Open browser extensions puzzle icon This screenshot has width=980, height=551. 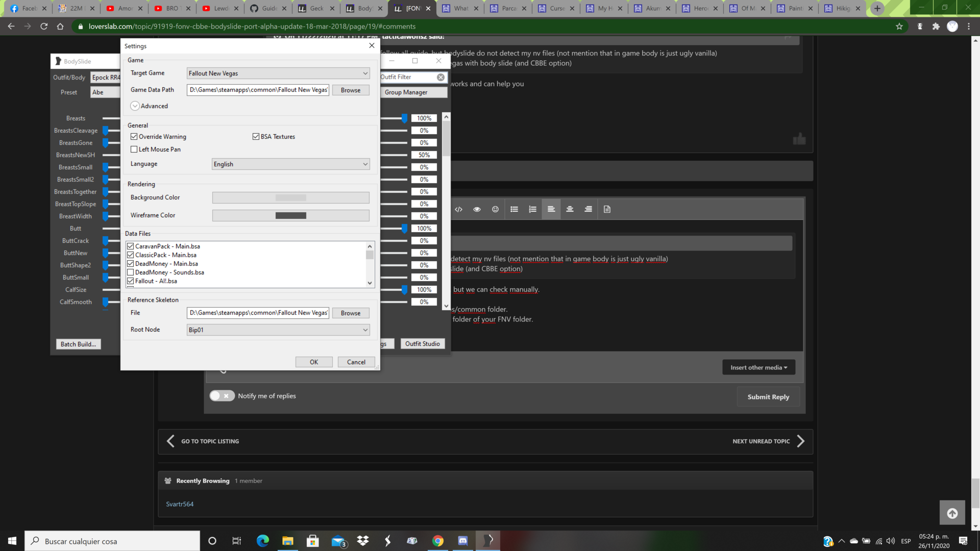[x=936, y=27]
